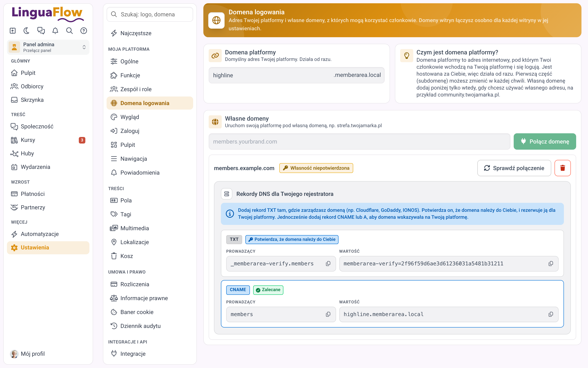Open Lokalizacje settings item
Image resolution: width=588 pixels, height=368 pixels.
(150, 242)
